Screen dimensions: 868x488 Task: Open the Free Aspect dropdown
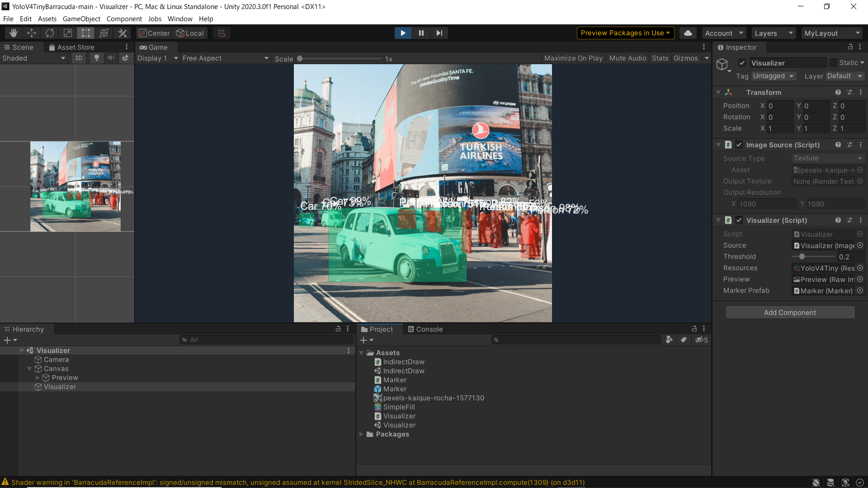tap(225, 58)
